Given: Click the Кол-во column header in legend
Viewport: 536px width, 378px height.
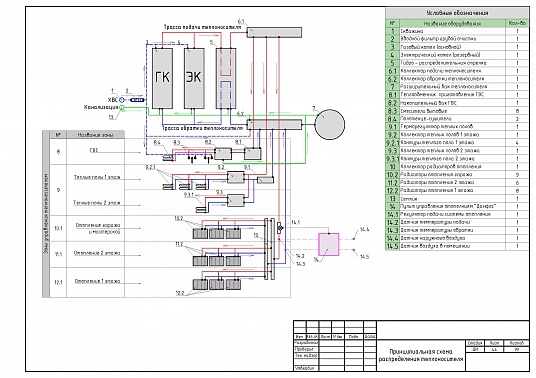Looking at the screenshot, I should tap(517, 23).
